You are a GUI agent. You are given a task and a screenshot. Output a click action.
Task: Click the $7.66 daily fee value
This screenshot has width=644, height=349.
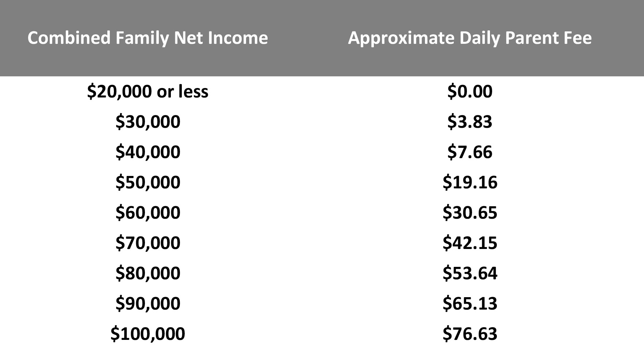(470, 152)
